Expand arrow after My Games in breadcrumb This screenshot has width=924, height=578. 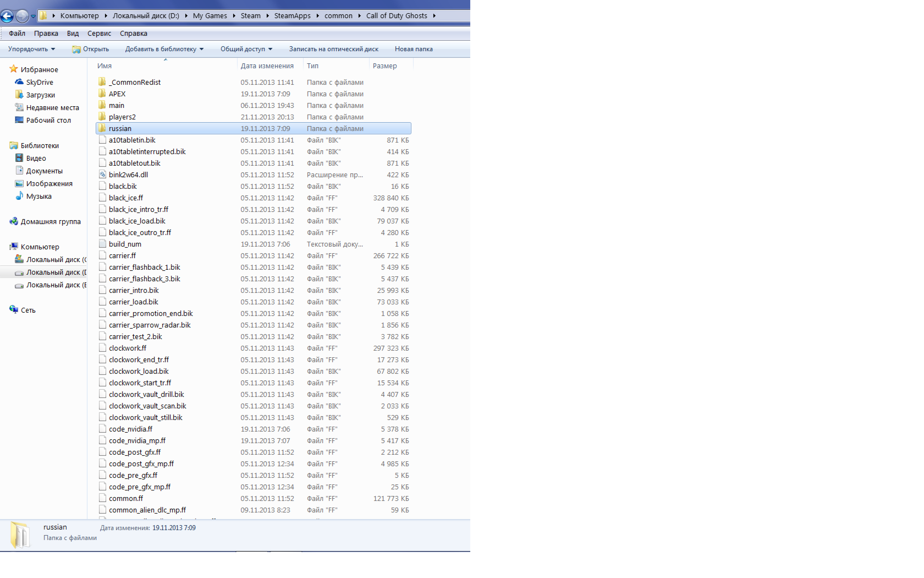tap(234, 16)
